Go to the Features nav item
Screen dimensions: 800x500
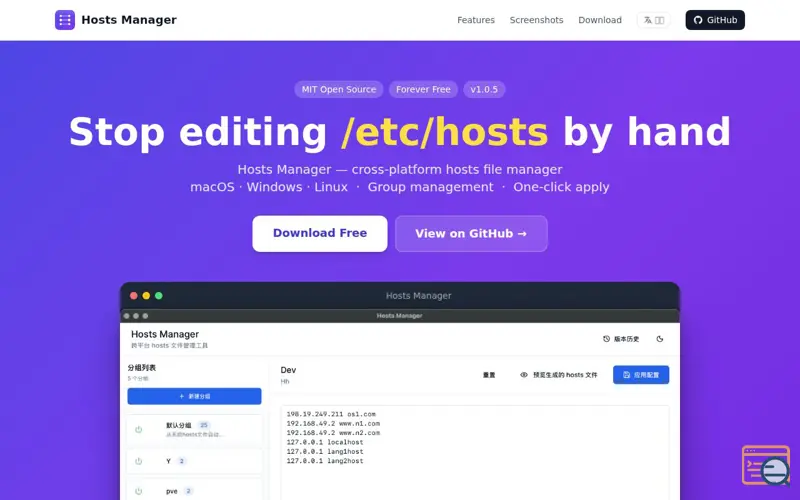coord(476,20)
